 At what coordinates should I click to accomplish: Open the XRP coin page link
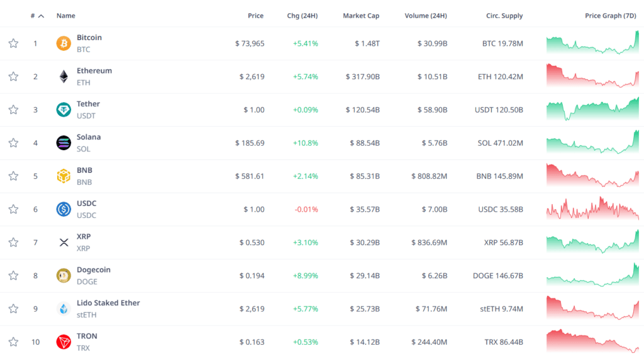[84, 237]
